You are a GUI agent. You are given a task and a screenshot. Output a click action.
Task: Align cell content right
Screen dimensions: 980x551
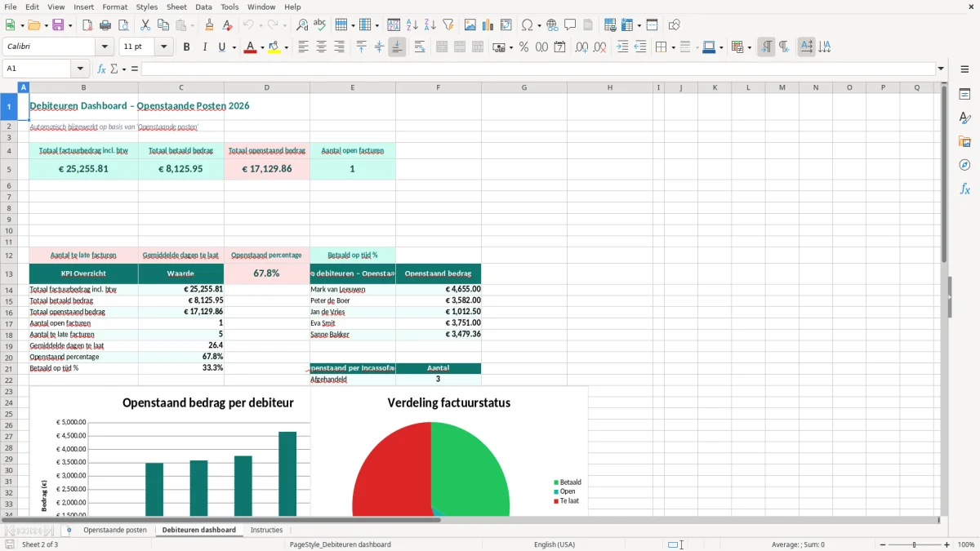coord(339,47)
